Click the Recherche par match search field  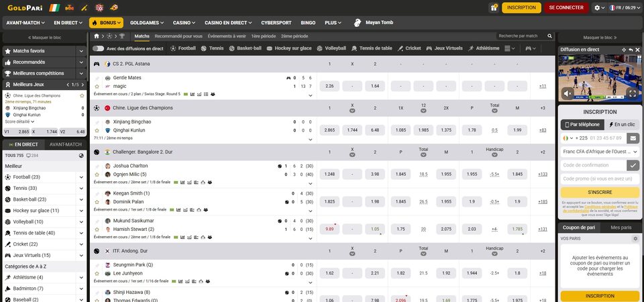coord(522,36)
